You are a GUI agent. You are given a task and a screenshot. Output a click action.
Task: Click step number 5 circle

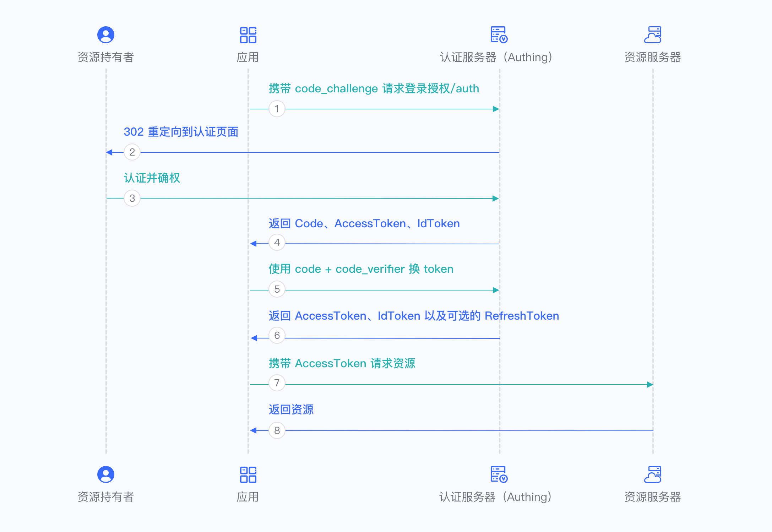277,289
